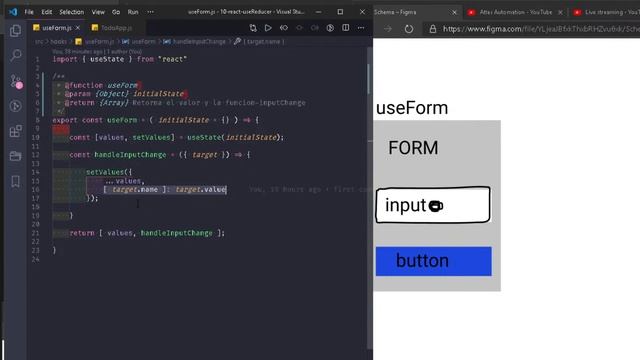Click the 'useState' import on line 1
Screen dimensions: 640x360
coord(107,59)
